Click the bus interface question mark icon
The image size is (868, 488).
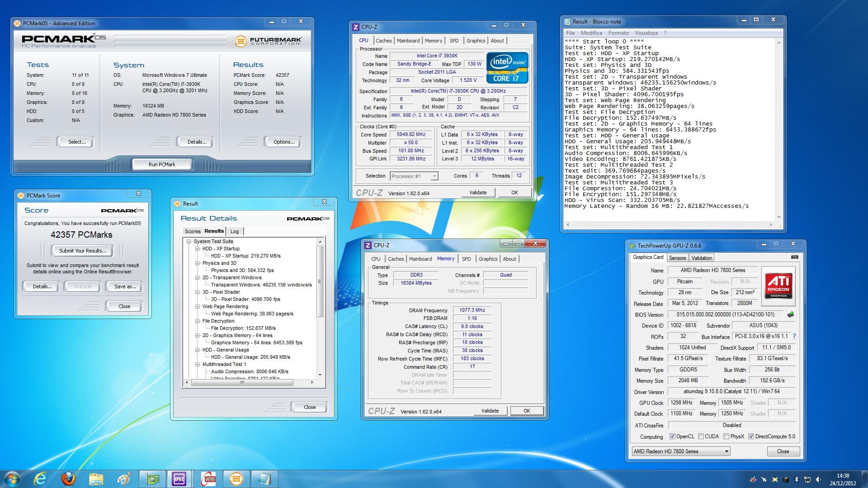click(794, 336)
